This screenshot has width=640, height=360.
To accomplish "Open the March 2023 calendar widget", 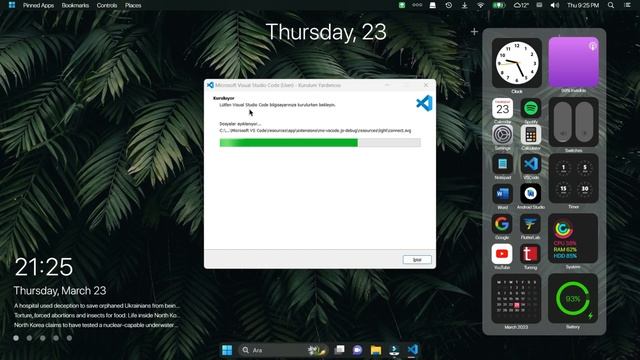I will click(x=516, y=299).
